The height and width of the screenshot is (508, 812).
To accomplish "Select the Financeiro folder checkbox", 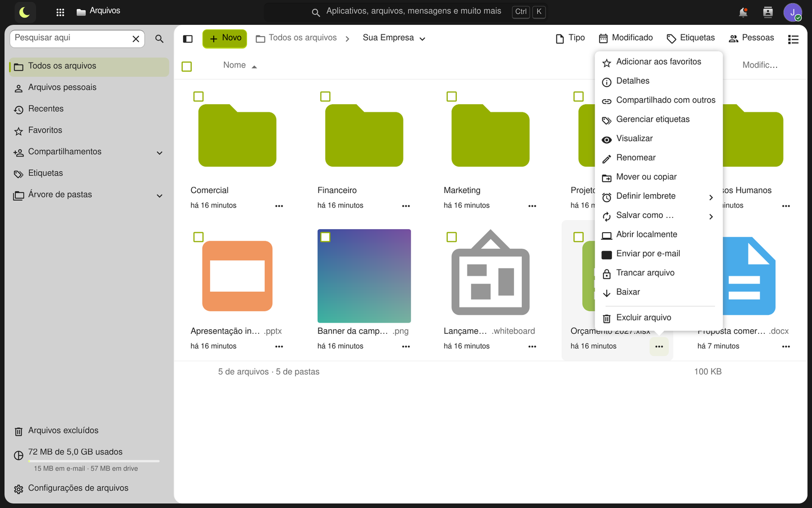I will [325, 97].
